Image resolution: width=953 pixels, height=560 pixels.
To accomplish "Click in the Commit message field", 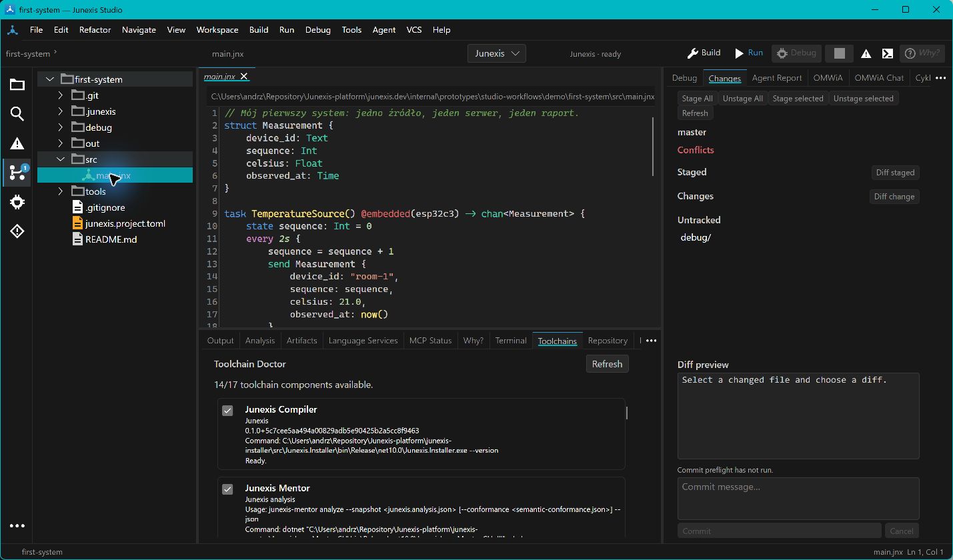I will [x=798, y=498].
